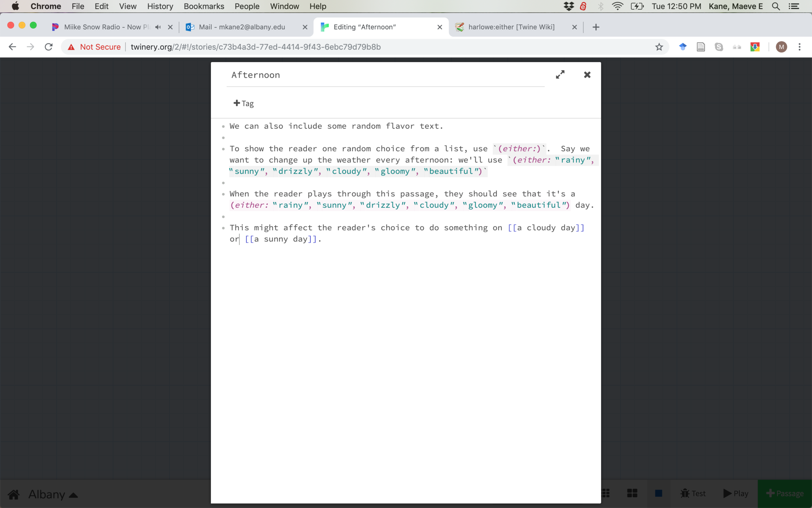Expand the passage editor to fullscreen
Screen dimensions: 812x508
[560, 75]
